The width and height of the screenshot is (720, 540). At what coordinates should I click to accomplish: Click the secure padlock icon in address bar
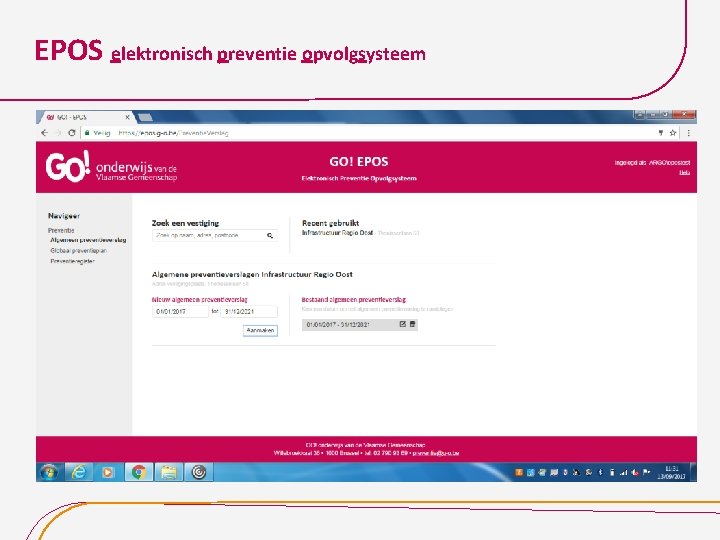87,133
